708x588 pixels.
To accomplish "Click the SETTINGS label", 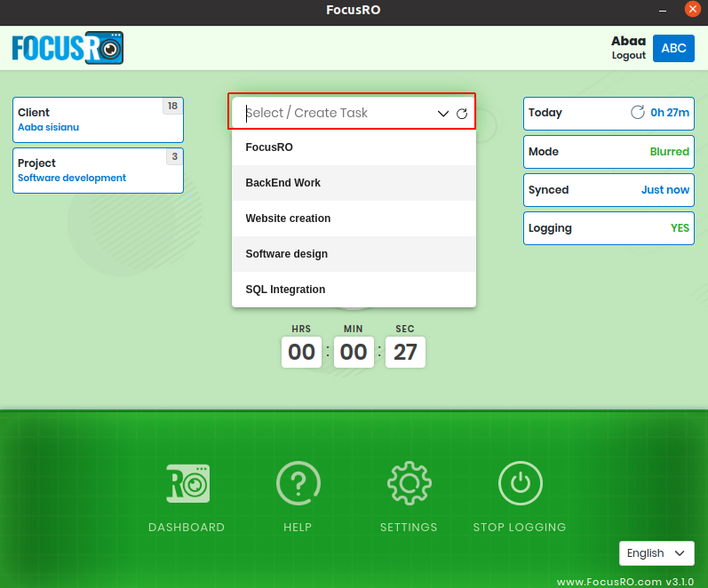I will coord(409,527).
